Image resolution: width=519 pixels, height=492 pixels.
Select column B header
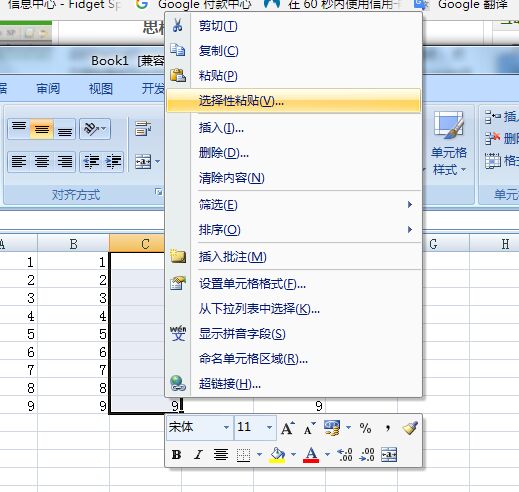(x=74, y=244)
